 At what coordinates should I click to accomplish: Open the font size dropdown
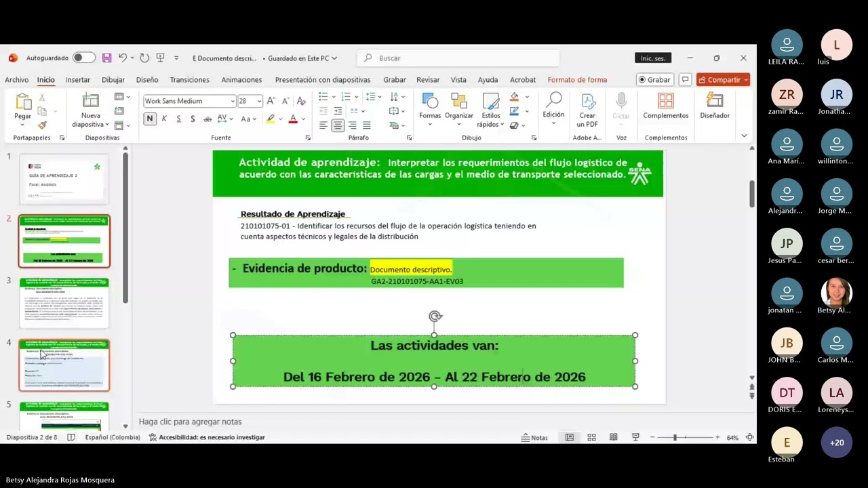click(x=259, y=101)
